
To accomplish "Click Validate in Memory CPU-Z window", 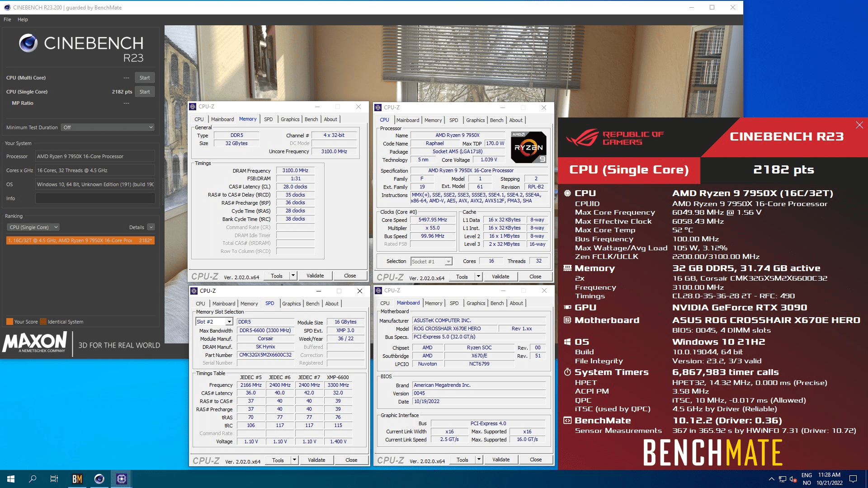I will (x=315, y=276).
